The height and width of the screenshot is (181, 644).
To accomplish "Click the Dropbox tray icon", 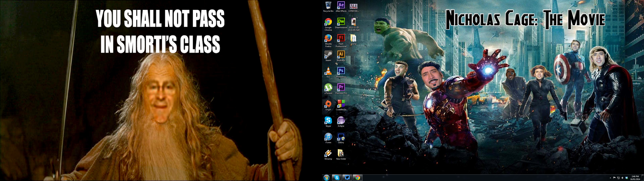I will 627,178.
